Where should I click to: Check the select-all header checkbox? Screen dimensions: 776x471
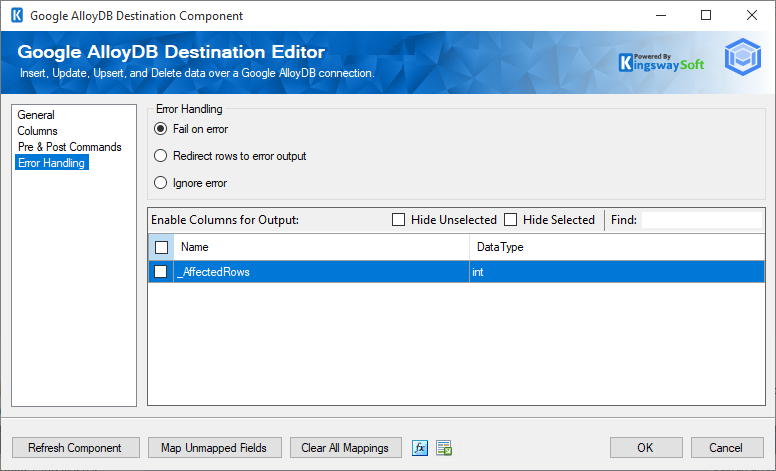[x=161, y=247]
